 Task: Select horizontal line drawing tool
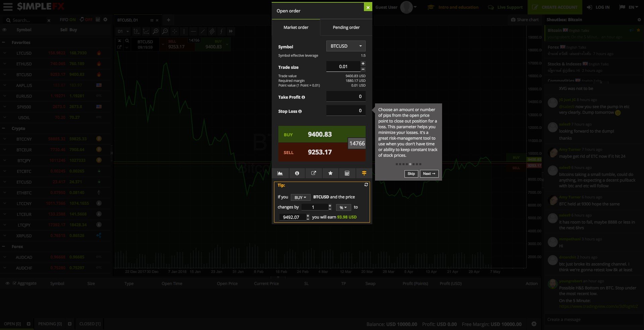[193, 31]
